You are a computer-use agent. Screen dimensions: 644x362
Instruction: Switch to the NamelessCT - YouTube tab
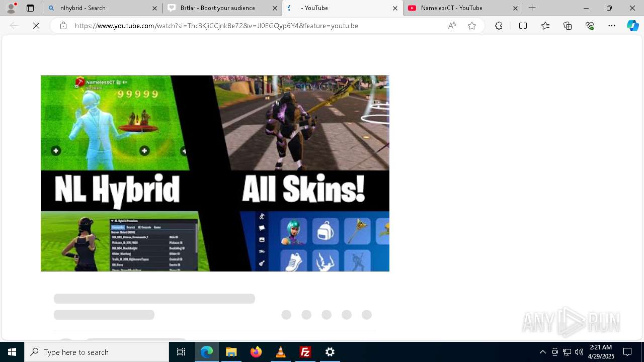point(462,8)
